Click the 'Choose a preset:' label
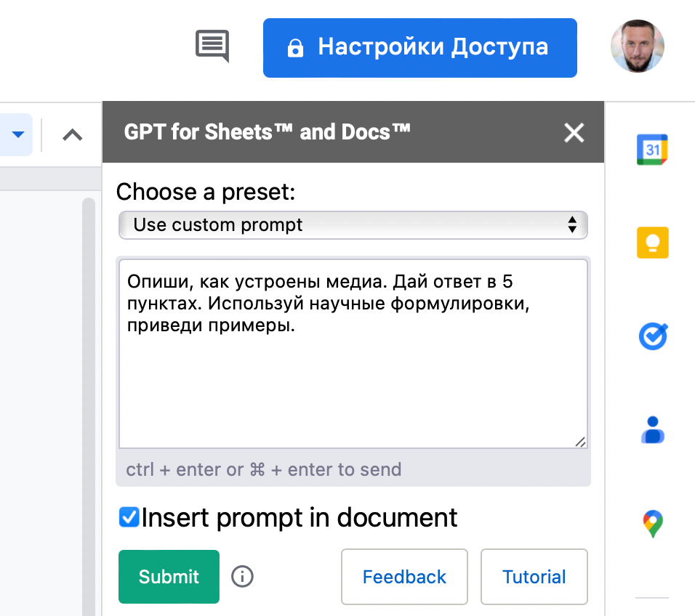 [206, 192]
